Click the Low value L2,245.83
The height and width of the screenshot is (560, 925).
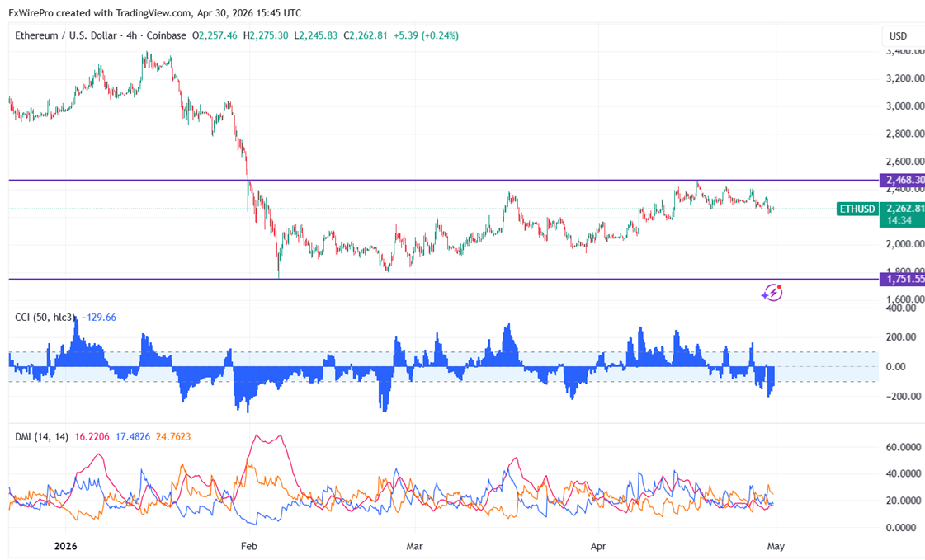(315, 36)
